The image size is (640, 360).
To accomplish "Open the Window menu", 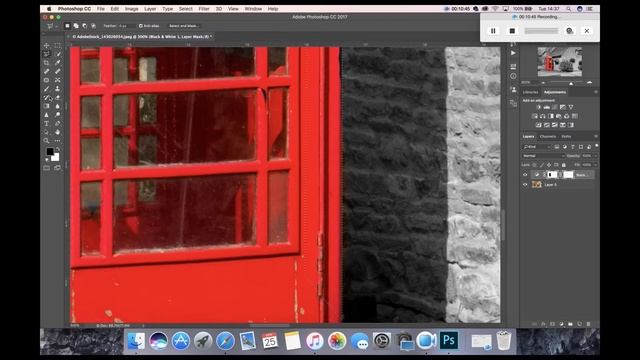I will click(253, 9).
